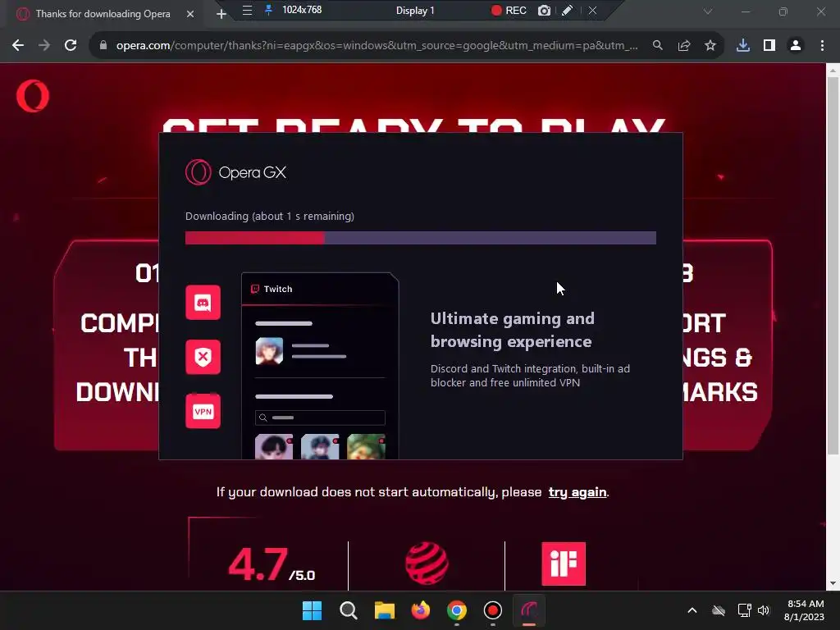Open the recorder bar hamburger menu

(x=247, y=10)
